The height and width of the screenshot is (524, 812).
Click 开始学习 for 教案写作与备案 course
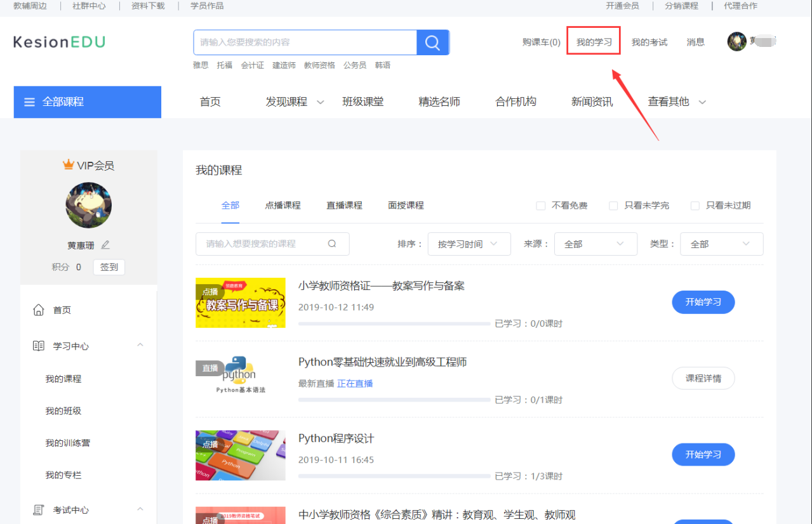(x=703, y=302)
